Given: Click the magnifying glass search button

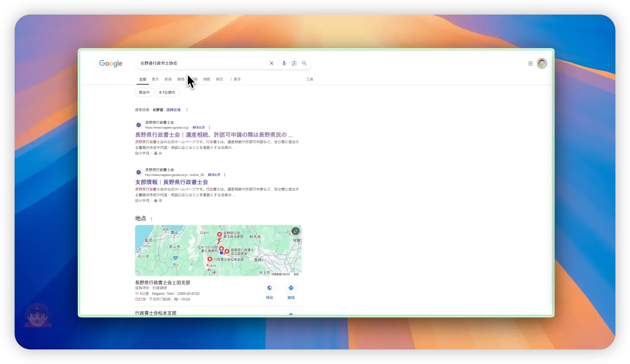Looking at the screenshot, I should coord(304,63).
